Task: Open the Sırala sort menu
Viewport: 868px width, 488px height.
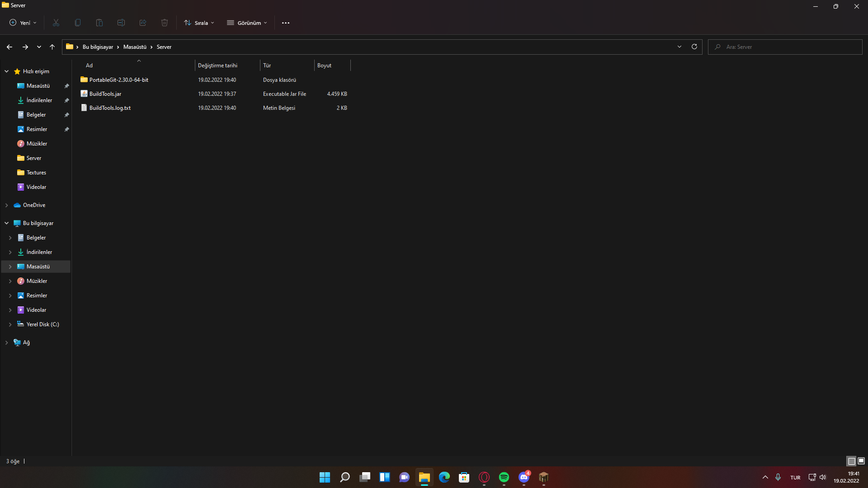Action: click(199, 23)
